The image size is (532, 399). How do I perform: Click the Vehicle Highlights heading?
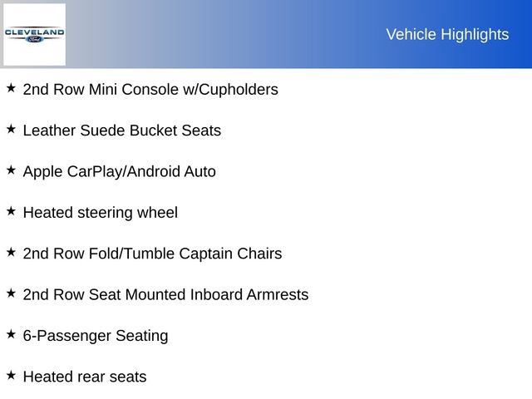447,34
